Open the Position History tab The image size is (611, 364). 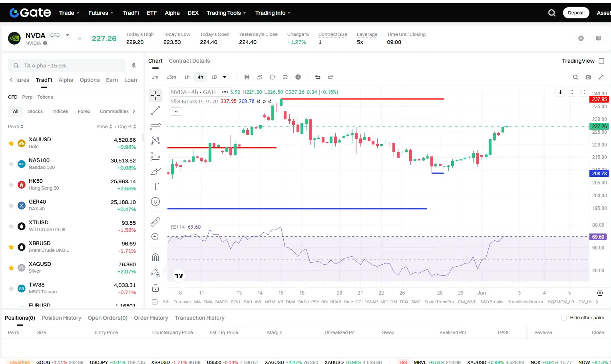click(x=61, y=318)
